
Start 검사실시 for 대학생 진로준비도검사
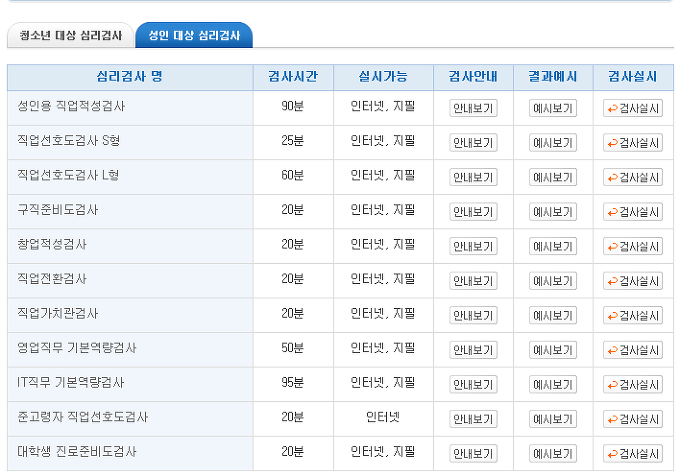[633, 453]
